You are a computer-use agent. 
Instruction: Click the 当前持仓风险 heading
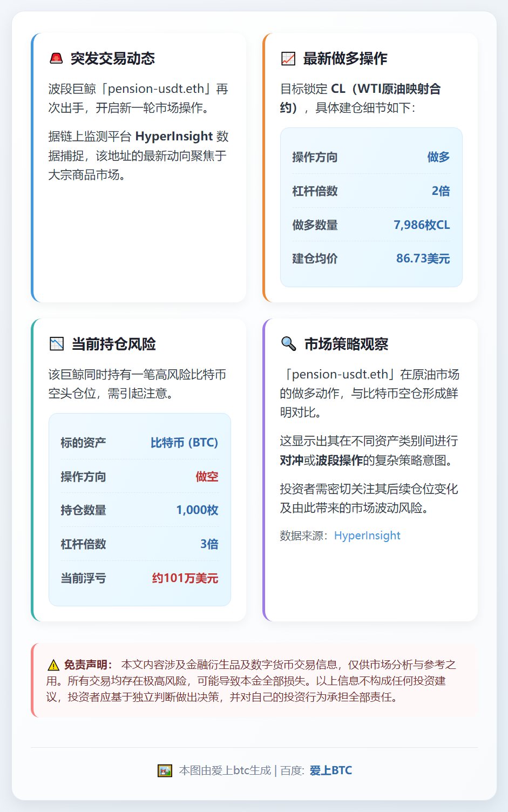pos(113,344)
